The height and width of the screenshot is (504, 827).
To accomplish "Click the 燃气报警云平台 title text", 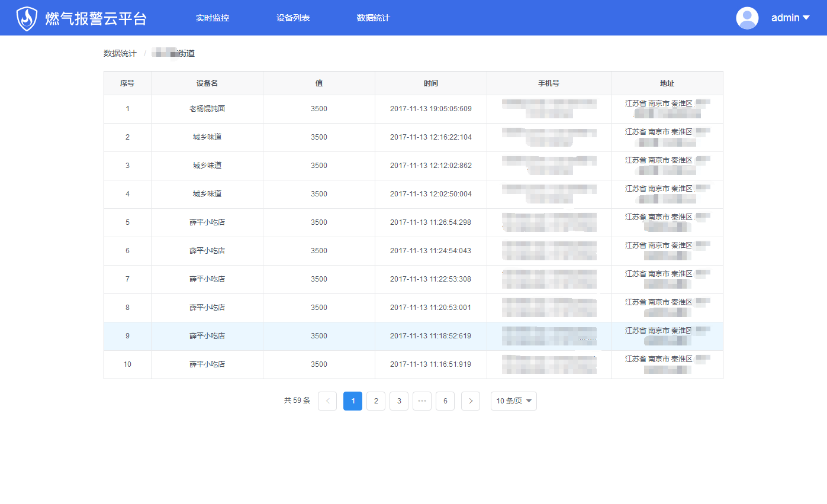I will 96,18.
